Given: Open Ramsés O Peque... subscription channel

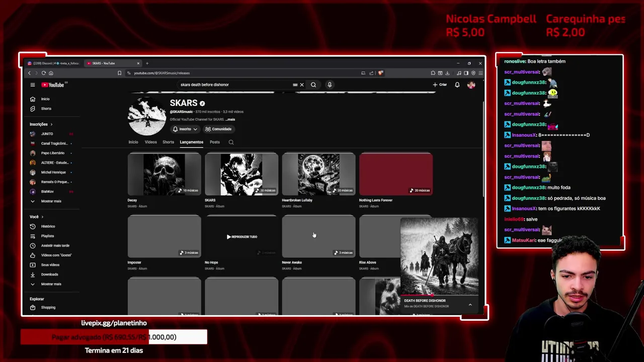Looking at the screenshot, I should [54, 182].
